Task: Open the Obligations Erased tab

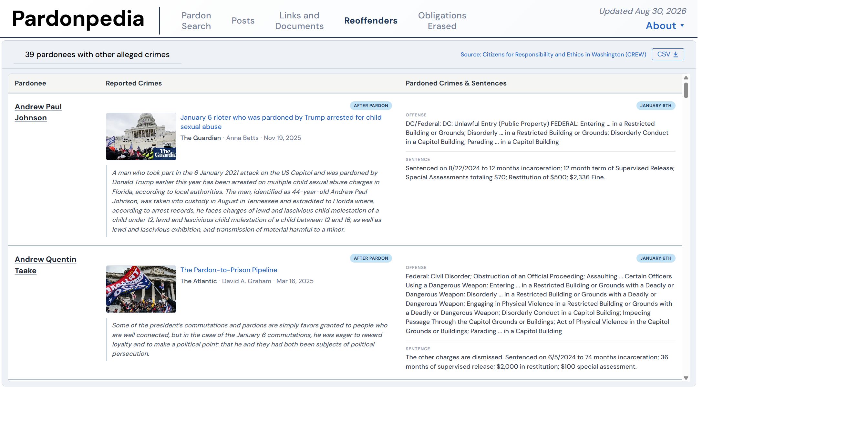Action: pyautogui.click(x=442, y=21)
